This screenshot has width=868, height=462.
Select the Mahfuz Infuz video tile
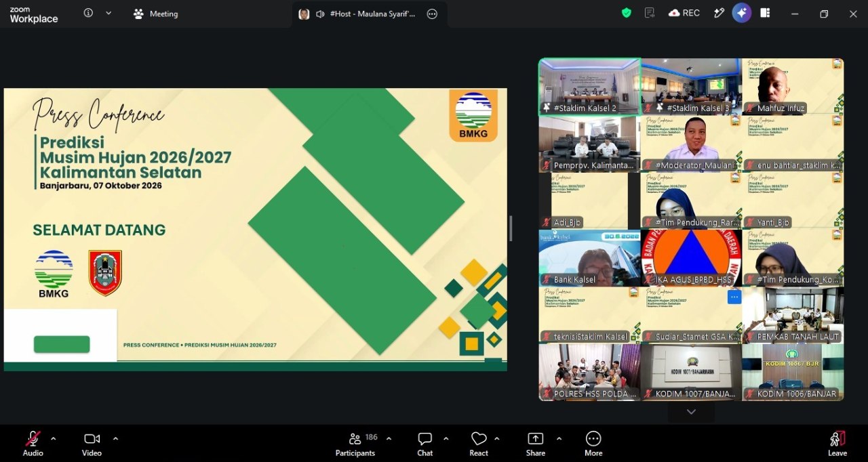coord(793,86)
